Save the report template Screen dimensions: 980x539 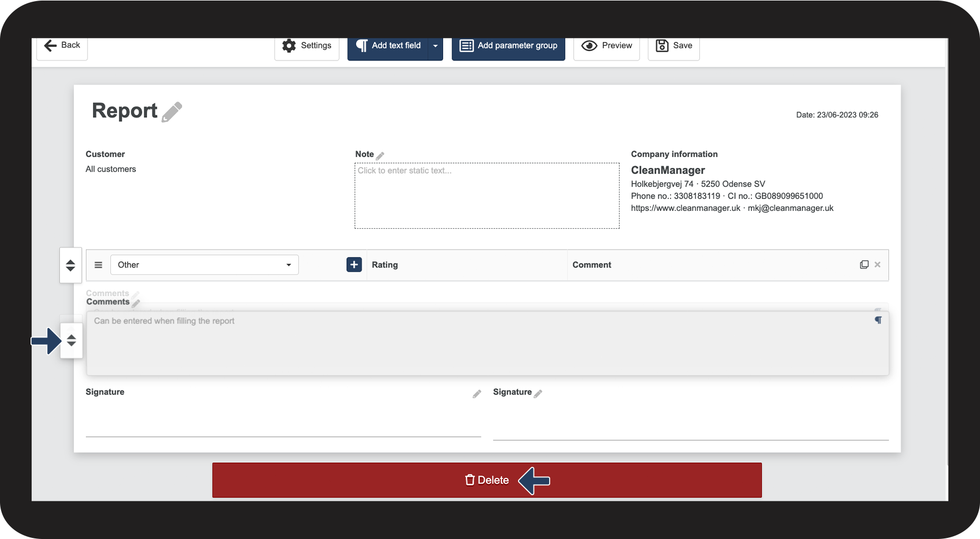point(674,47)
